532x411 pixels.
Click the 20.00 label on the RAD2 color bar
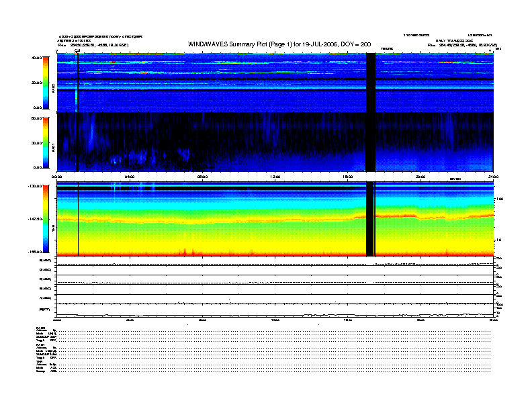pos(36,83)
